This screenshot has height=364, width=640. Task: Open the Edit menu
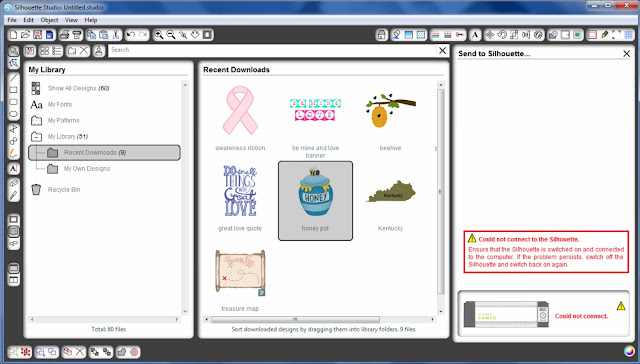[x=28, y=20]
